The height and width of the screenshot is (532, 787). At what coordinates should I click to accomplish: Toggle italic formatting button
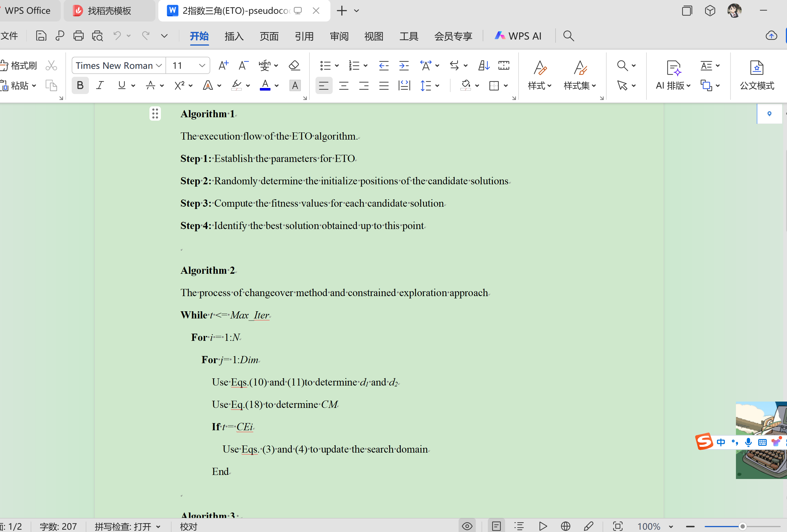[100, 85]
